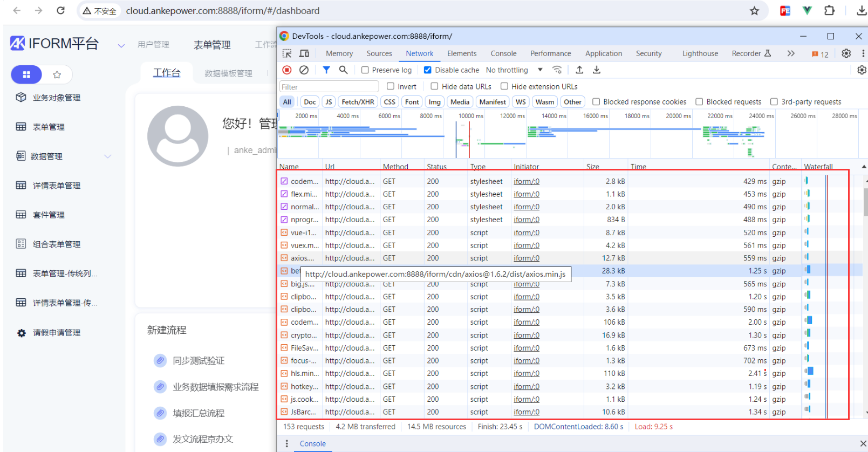The image size is (868, 452).
Task: Click the record network log button
Action: click(287, 70)
